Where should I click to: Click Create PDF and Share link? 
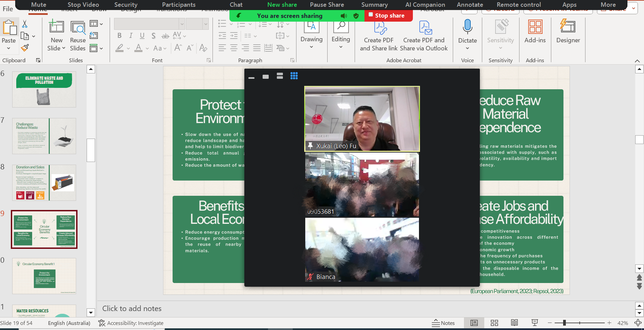379,37
